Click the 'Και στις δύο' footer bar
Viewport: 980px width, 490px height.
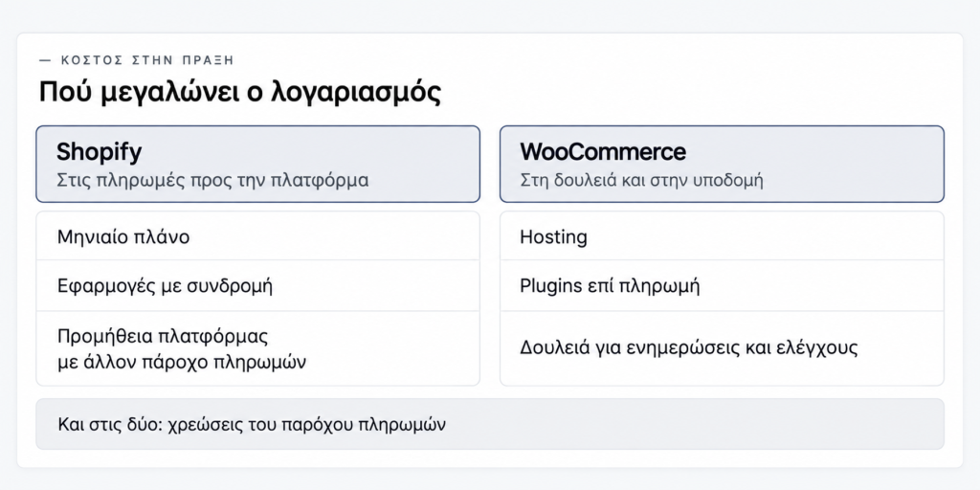(x=490, y=424)
